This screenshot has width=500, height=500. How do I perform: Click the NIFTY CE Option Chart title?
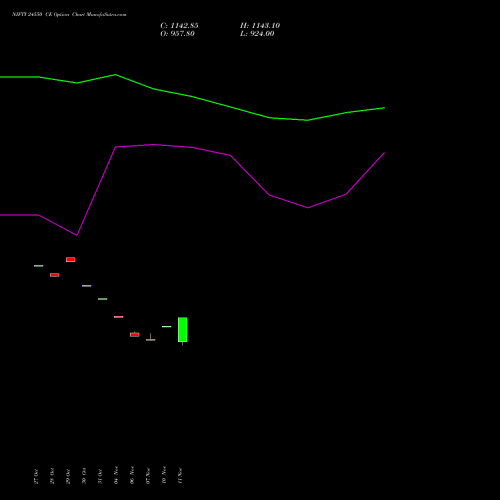point(69,14)
